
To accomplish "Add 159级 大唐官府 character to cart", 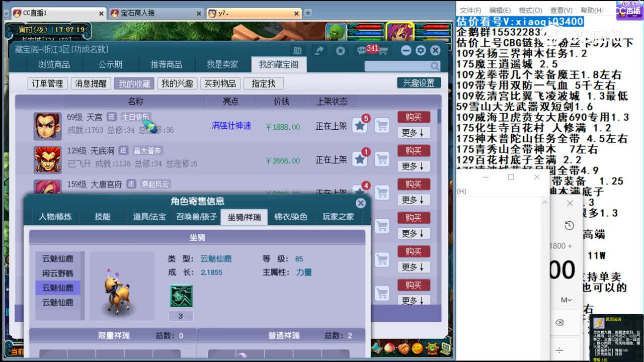I will [x=382, y=192].
